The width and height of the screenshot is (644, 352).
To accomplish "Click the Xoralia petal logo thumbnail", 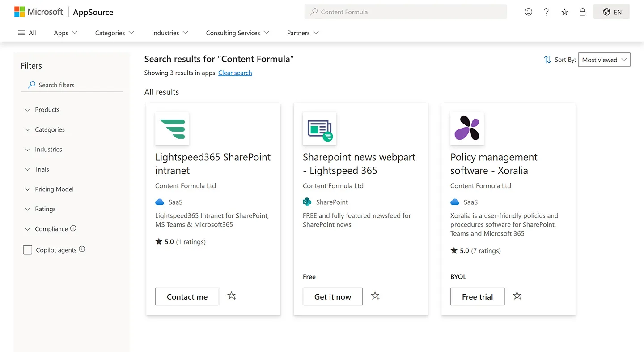I will point(467,129).
